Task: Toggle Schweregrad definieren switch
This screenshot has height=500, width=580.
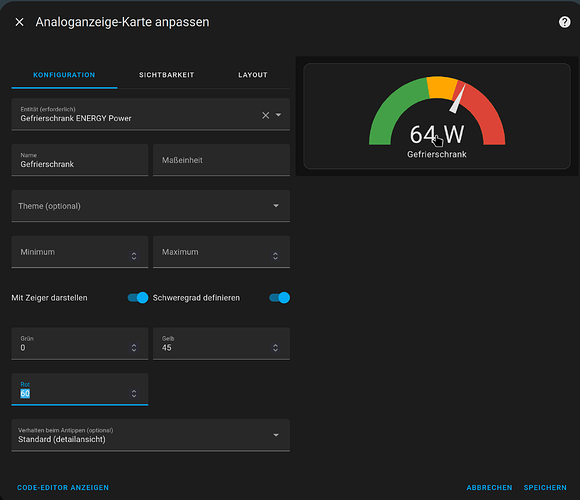Action: pyautogui.click(x=280, y=298)
